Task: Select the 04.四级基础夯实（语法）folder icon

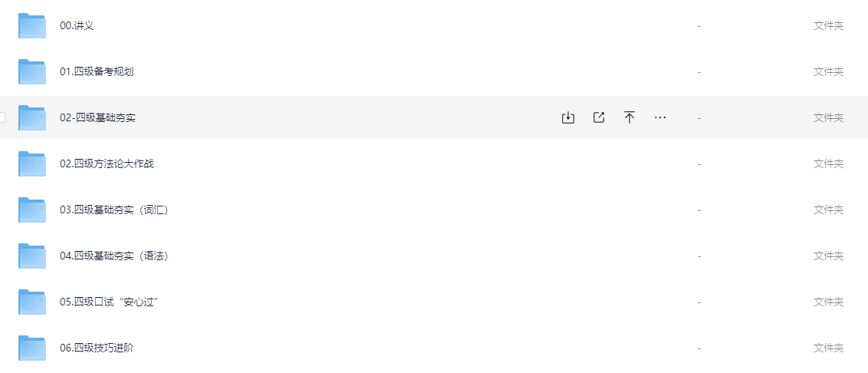Action: tap(32, 256)
